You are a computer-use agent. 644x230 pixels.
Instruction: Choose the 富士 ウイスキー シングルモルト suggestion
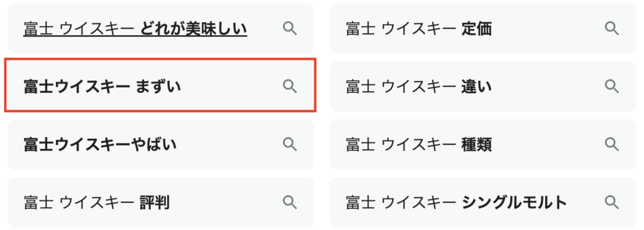click(x=457, y=202)
